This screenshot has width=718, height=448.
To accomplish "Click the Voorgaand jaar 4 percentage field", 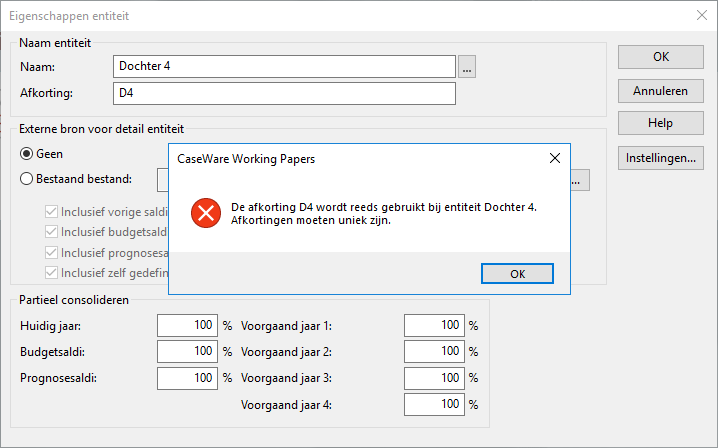I will (x=434, y=404).
